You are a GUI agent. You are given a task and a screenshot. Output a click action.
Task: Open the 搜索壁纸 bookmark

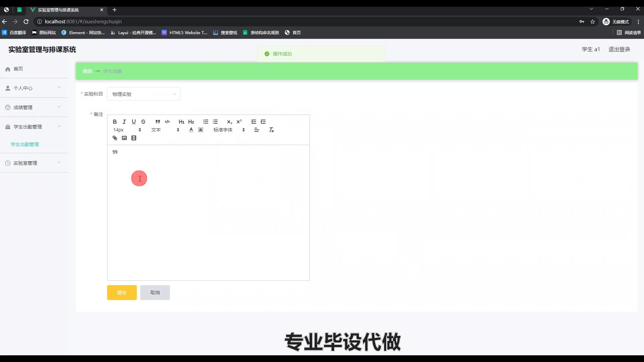pos(225,33)
